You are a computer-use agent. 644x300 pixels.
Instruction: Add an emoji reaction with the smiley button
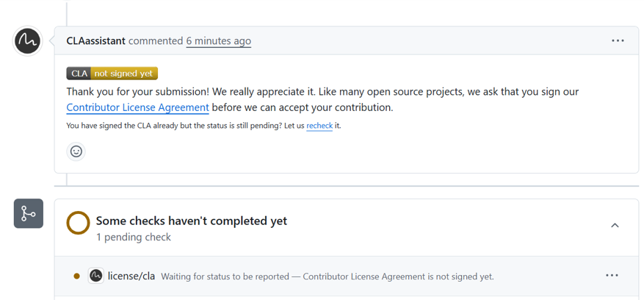(76, 151)
